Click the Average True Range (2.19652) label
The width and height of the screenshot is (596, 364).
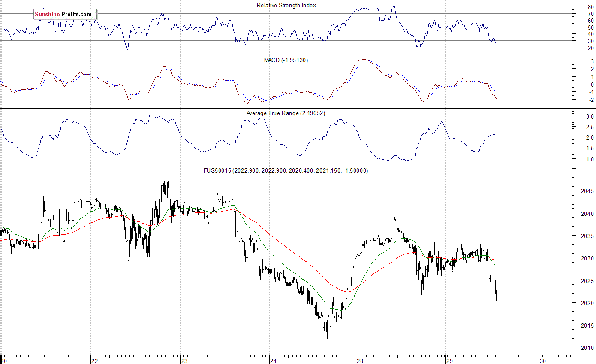pos(286,113)
